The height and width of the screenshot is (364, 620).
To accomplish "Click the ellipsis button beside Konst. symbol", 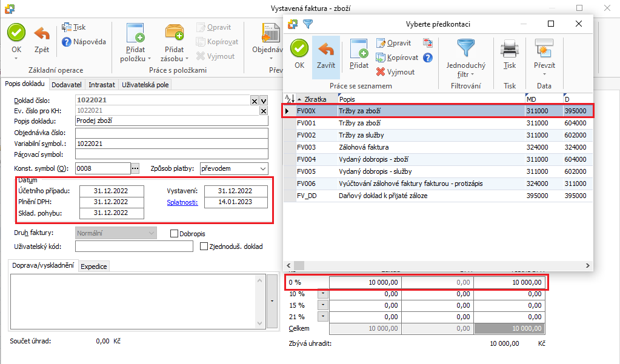I will (x=135, y=168).
